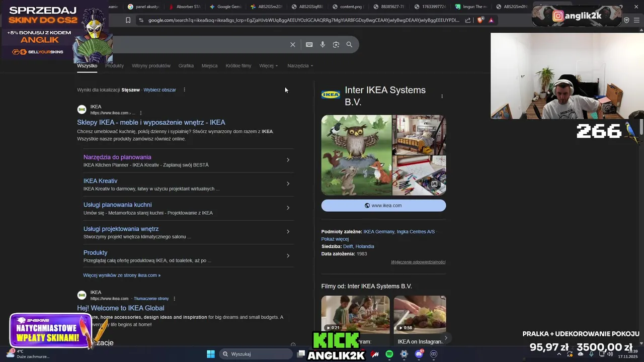Switch to the Krótkie filmy tab
The height and width of the screenshot is (362, 644).
tap(238, 66)
